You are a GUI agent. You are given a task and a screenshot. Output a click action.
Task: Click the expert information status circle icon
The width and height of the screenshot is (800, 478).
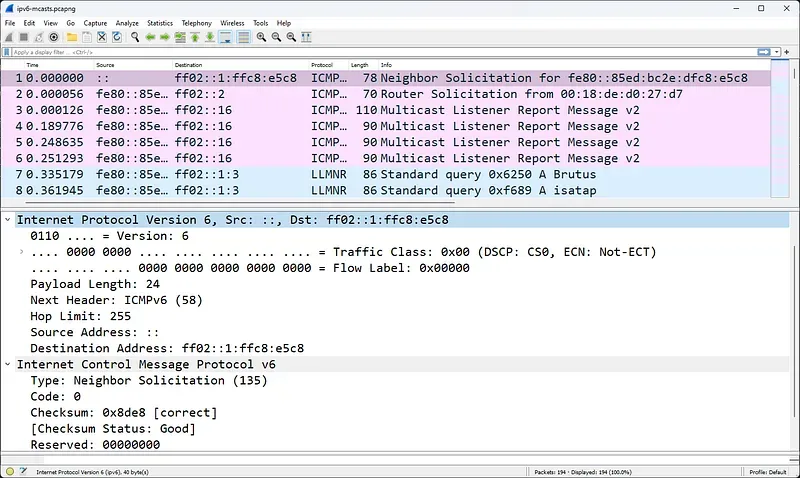pyautogui.click(x=10, y=472)
